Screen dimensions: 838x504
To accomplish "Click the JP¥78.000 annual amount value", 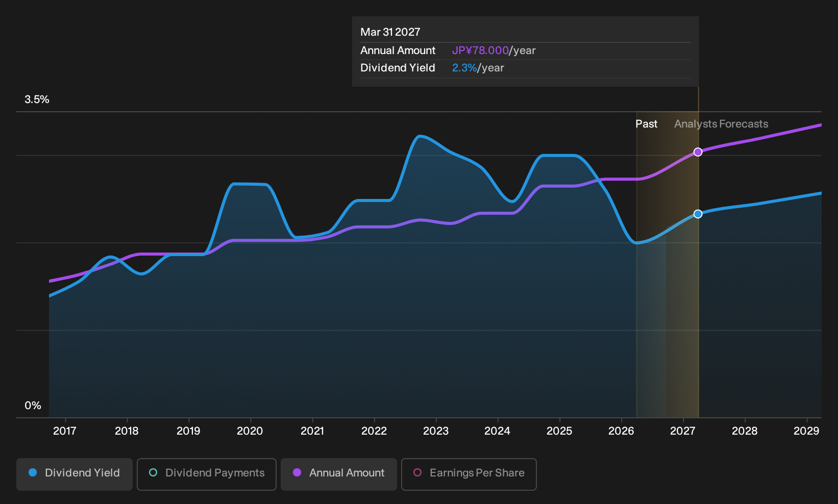I will 480,51.
